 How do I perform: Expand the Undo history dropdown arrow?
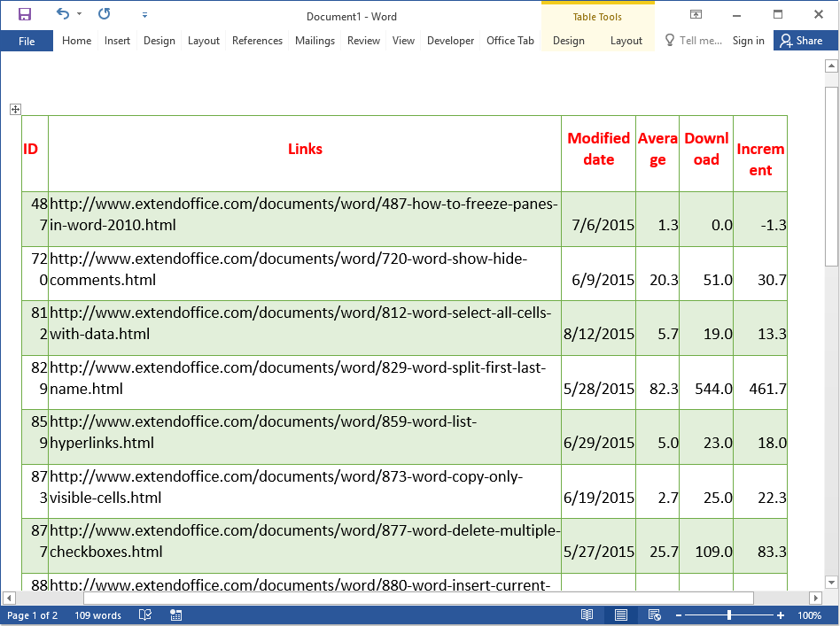click(x=80, y=14)
